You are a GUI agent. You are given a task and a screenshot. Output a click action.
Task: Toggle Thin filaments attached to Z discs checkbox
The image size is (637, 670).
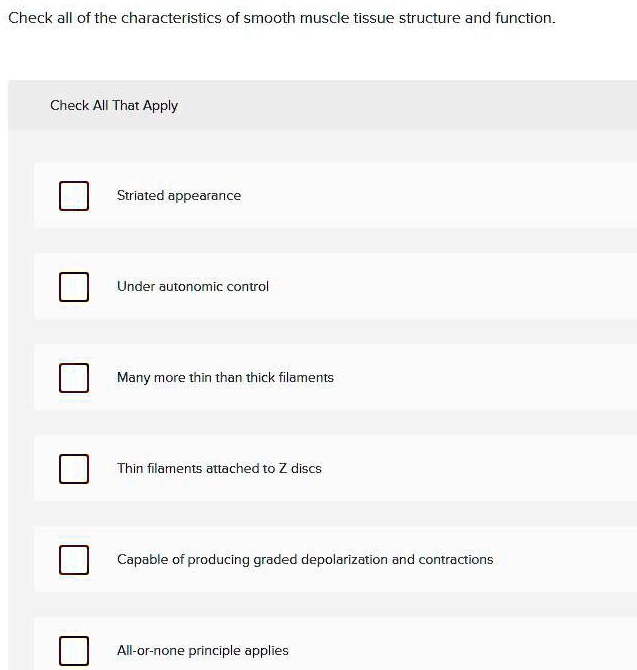pos(73,468)
